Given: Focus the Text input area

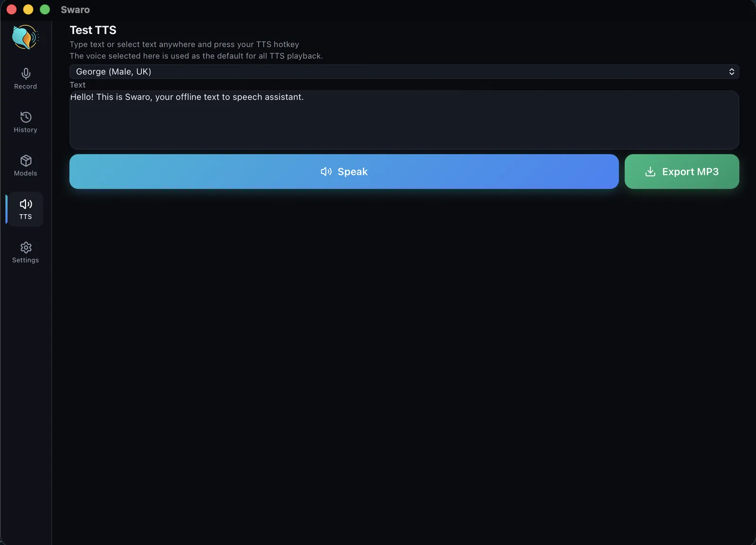Looking at the screenshot, I should click(x=404, y=120).
